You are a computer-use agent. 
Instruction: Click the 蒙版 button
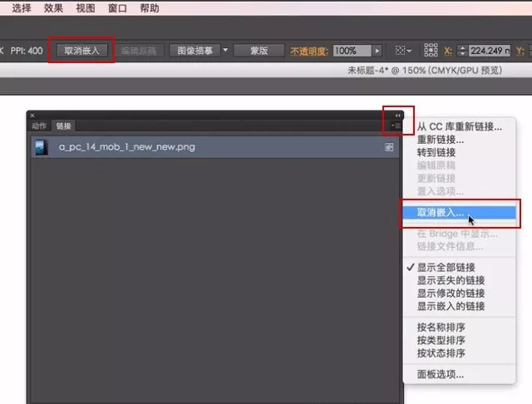(x=259, y=51)
